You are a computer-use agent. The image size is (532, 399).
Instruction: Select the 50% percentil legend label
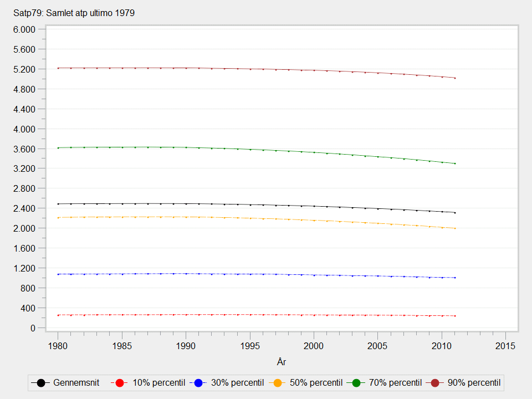[x=316, y=383]
